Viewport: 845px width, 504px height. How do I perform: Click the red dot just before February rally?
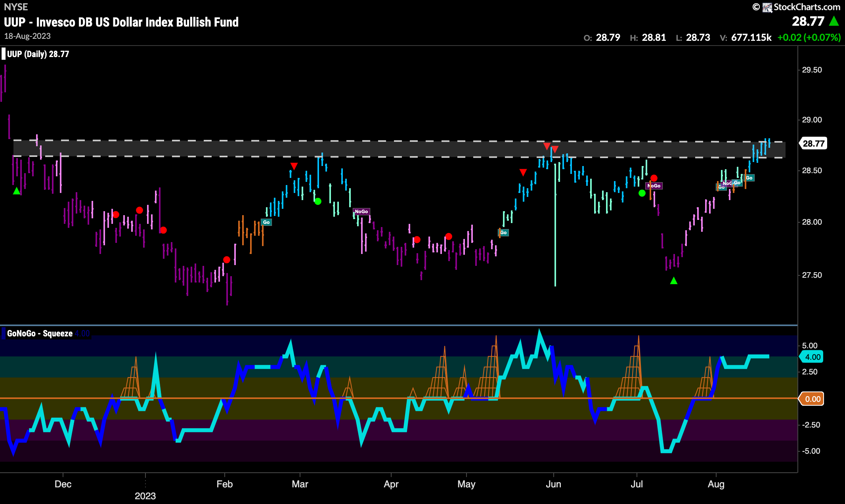tap(227, 260)
